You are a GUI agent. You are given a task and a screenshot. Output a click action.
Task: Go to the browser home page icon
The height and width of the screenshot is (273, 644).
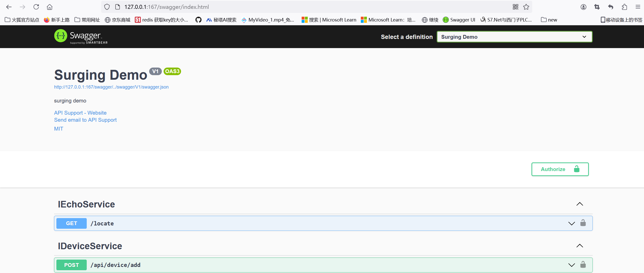(50, 7)
